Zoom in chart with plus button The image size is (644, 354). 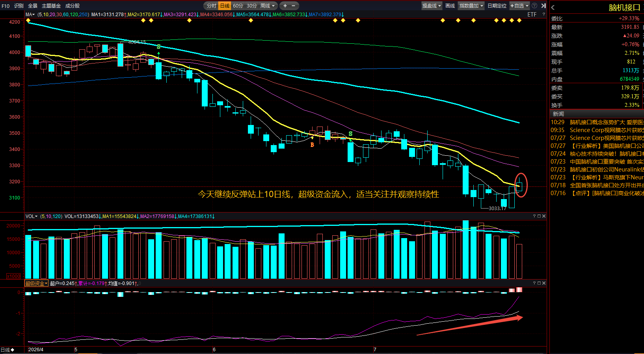click(x=285, y=6)
